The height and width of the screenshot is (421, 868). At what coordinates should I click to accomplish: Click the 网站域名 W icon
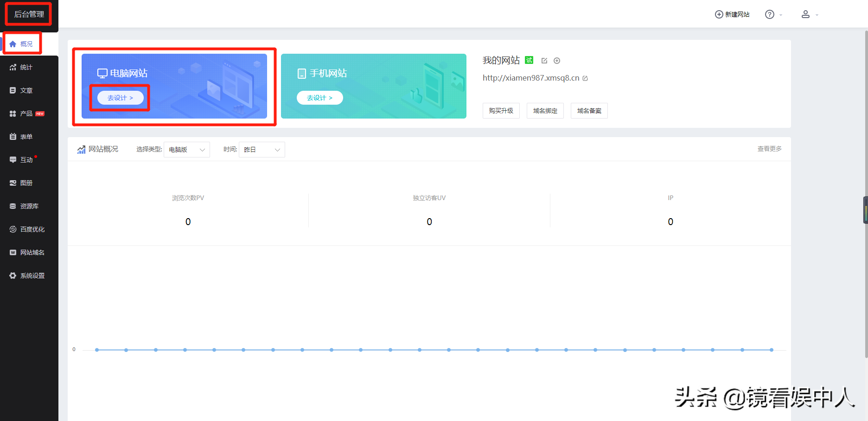(x=13, y=252)
